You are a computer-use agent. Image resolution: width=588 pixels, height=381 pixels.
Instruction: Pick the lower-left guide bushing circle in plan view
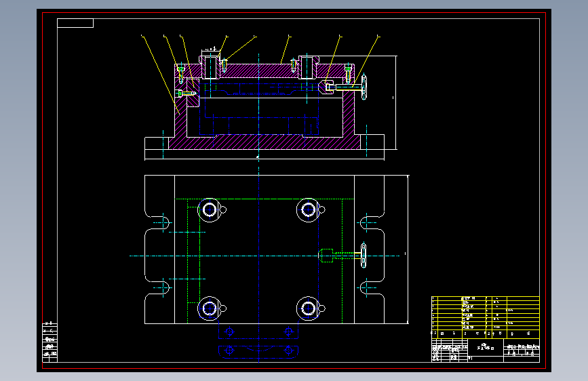pyautogui.click(x=210, y=308)
